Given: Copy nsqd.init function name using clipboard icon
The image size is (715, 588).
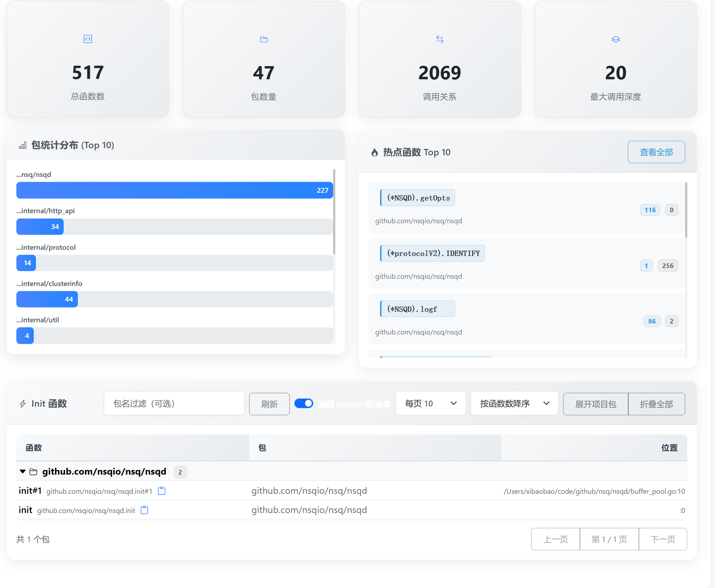Looking at the screenshot, I should [x=144, y=510].
